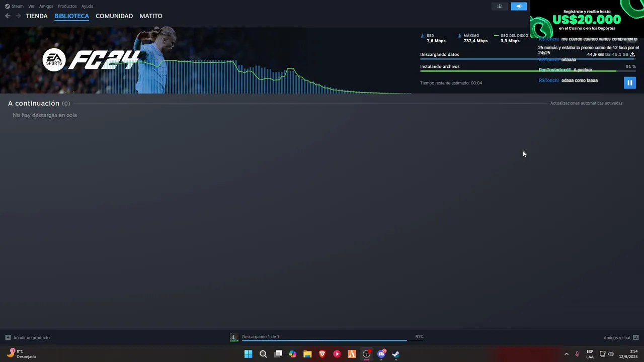Click the ESP LAA language indicator
644x362 pixels.
(x=590, y=354)
